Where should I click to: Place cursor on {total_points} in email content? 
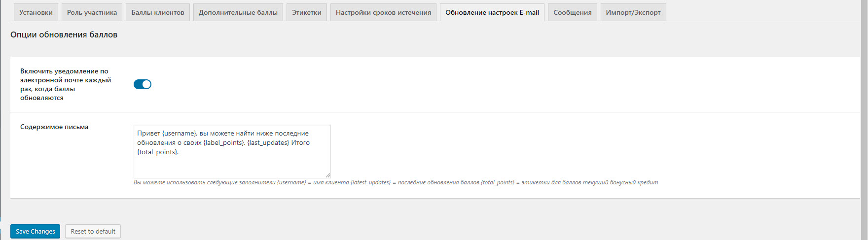pyautogui.click(x=157, y=152)
